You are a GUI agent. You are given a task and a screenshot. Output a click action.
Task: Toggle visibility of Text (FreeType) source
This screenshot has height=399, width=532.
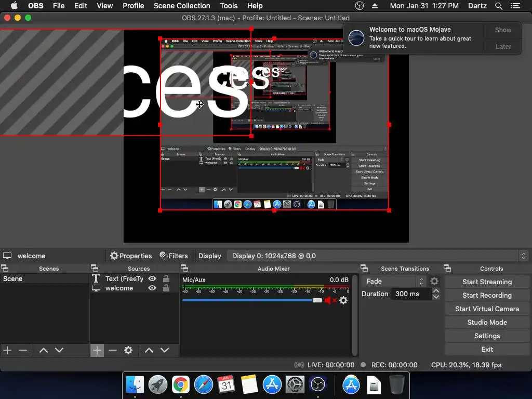coord(152,278)
